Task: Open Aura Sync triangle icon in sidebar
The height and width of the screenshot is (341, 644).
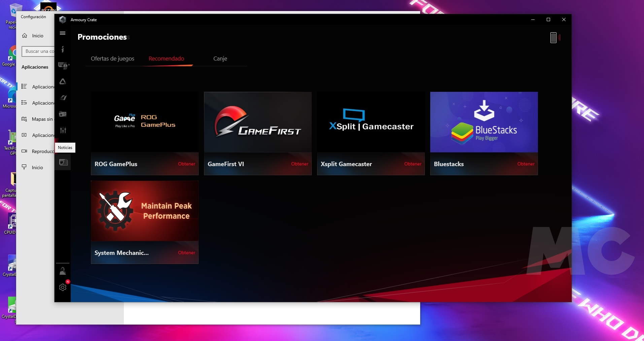Action: coord(63,81)
